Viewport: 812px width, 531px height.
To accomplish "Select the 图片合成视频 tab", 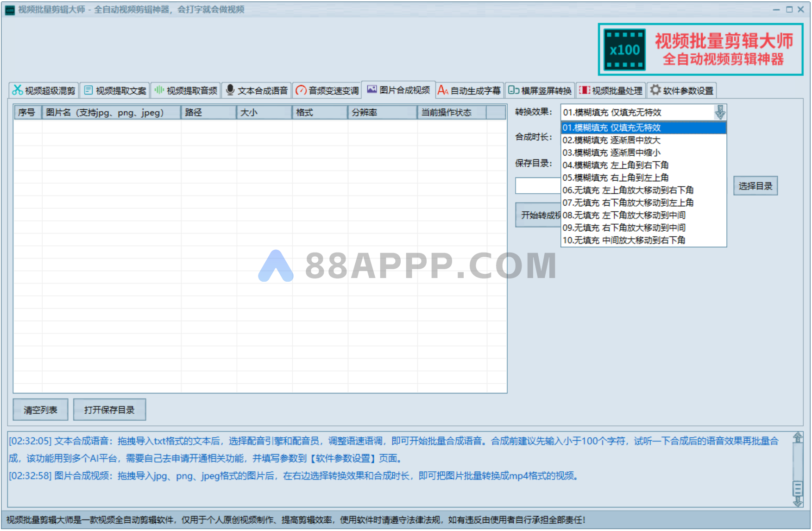I will pyautogui.click(x=398, y=89).
